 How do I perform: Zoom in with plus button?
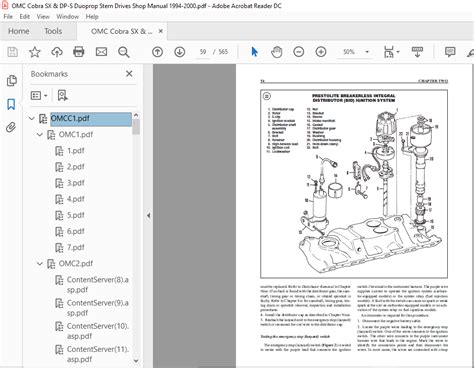coord(321,52)
